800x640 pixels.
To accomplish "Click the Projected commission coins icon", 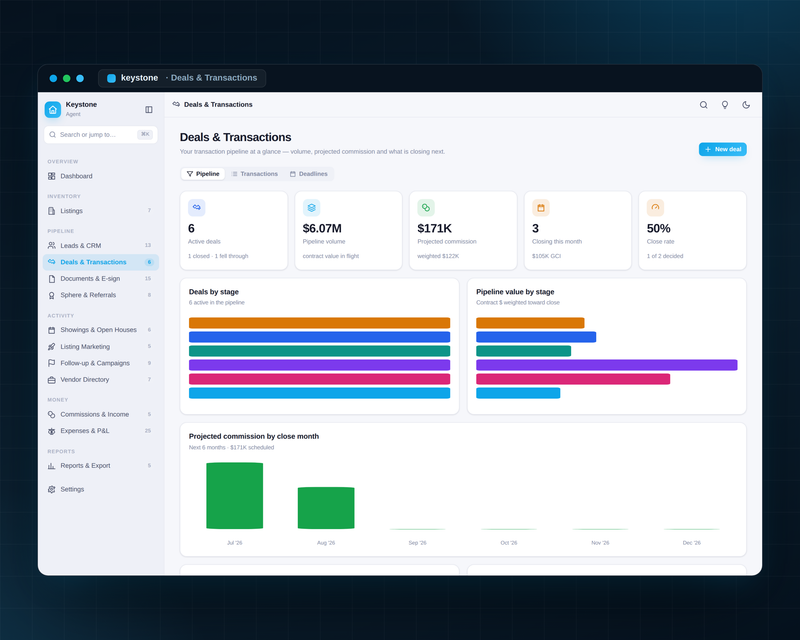I will click(x=426, y=208).
